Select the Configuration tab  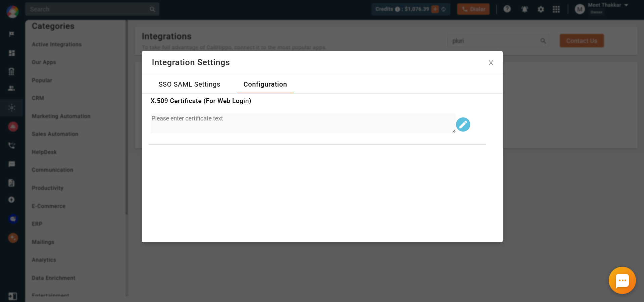click(265, 84)
